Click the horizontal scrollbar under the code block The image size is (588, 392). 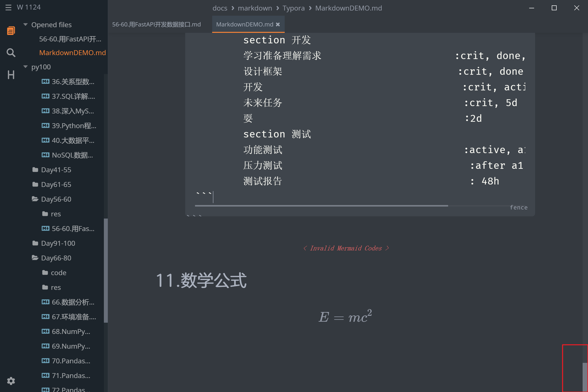click(x=321, y=206)
